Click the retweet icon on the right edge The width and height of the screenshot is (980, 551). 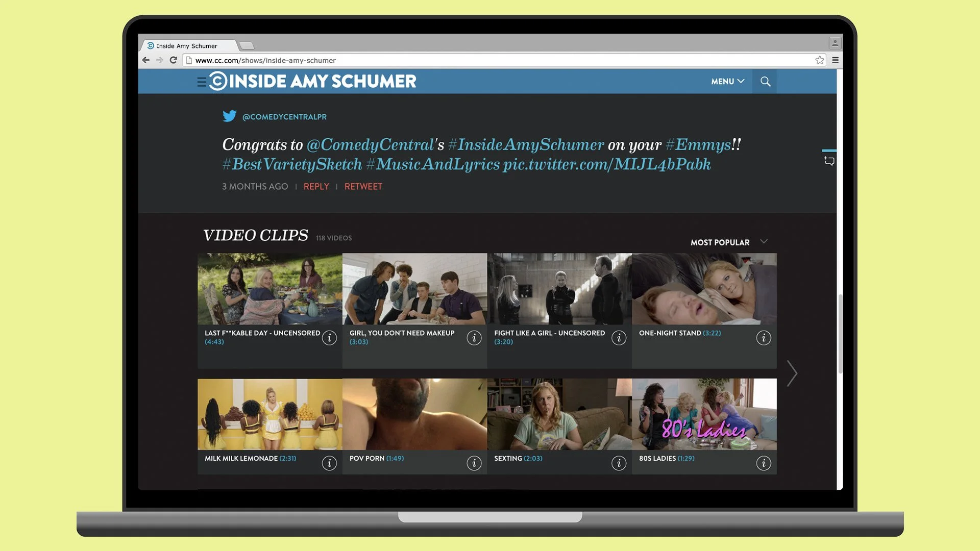coord(828,161)
